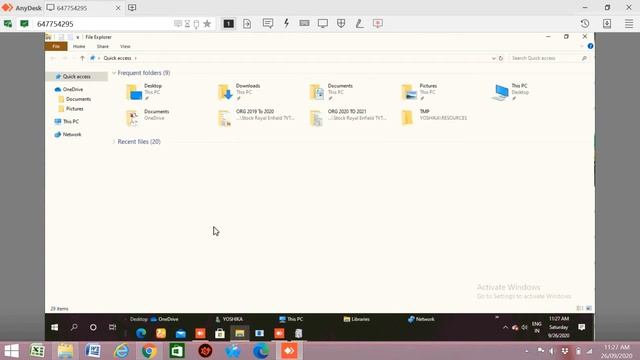Click the remote Windows Start button
Screen dimensions: 640x360
54,327
